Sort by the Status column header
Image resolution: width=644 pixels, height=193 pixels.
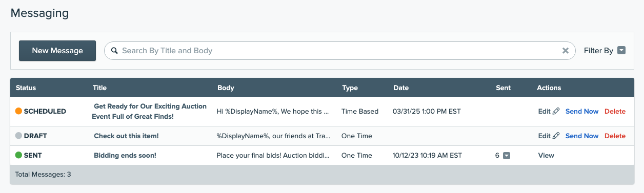[x=26, y=88]
